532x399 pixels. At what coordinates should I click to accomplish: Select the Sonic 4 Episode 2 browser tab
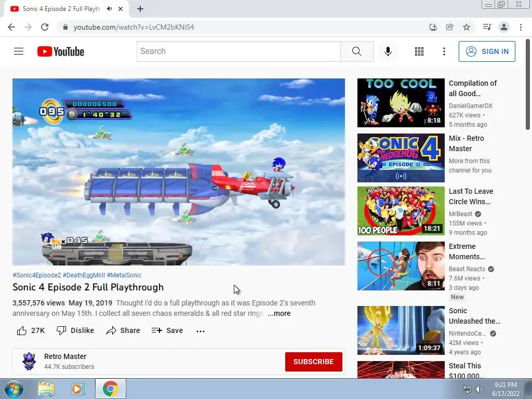[61, 9]
